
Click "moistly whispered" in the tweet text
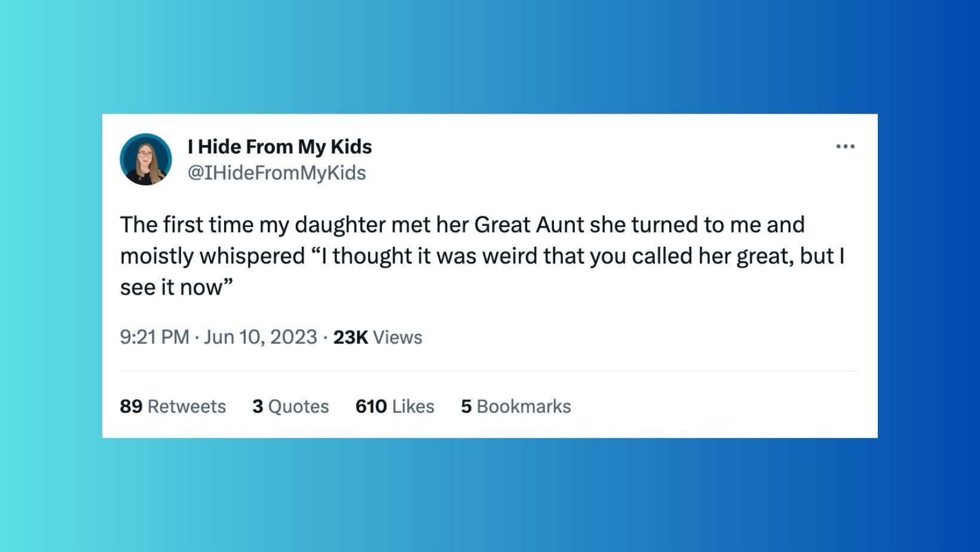[x=212, y=256]
